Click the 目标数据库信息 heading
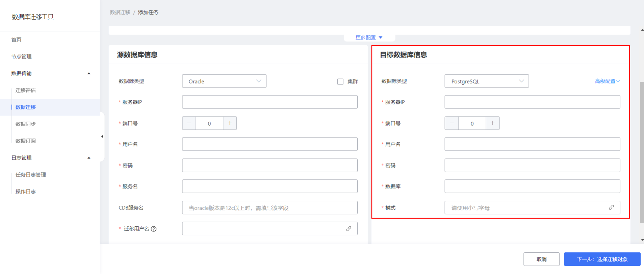 [x=403, y=55]
